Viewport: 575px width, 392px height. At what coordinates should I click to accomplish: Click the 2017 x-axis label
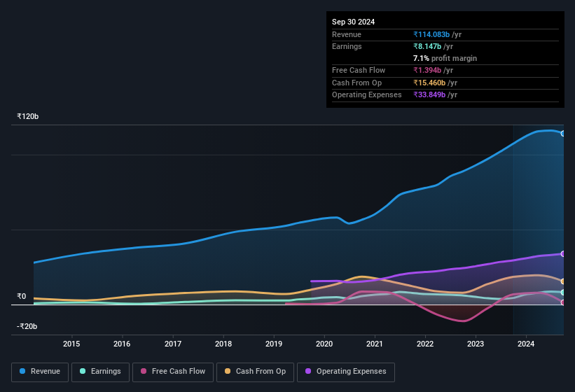pyautogui.click(x=173, y=344)
